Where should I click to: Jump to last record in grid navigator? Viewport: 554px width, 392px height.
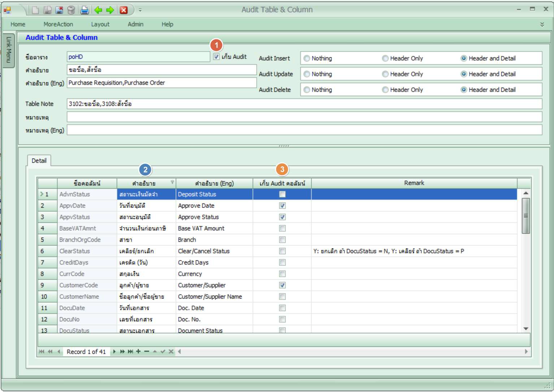[130, 352]
